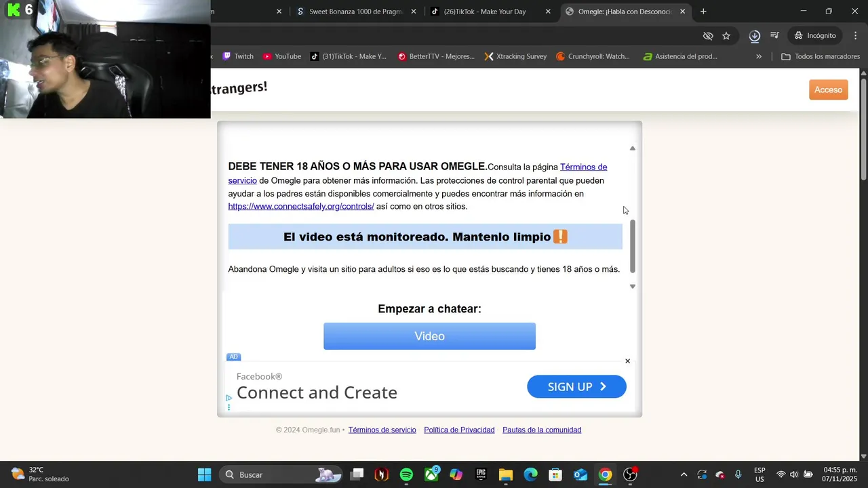Open the Twitch bookmark
Viewport: 868px width, 488px height.
pos(238,56)
